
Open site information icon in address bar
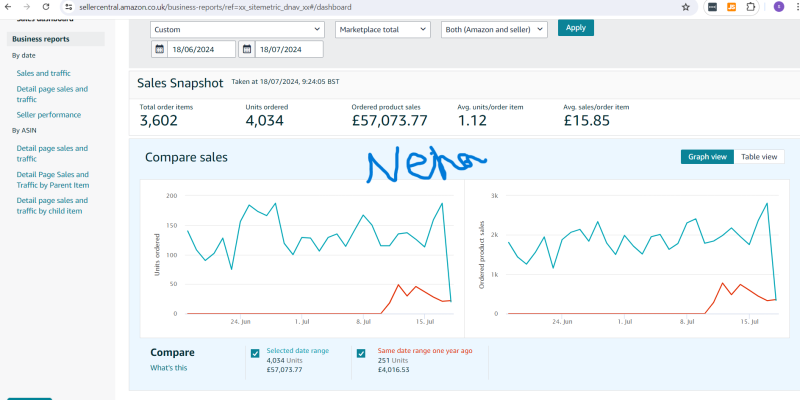coord(69,7)
